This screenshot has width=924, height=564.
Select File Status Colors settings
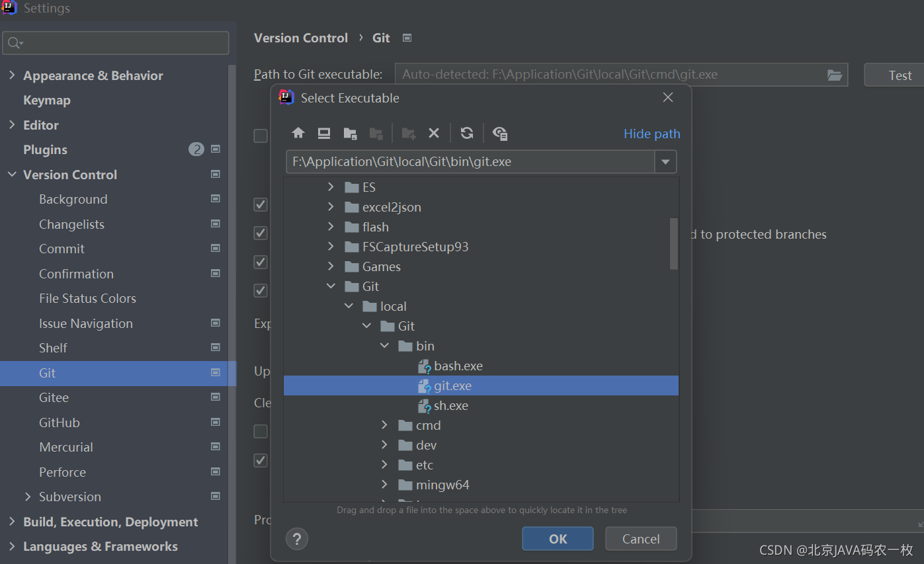pyautogui.click(x=87, y=298)
